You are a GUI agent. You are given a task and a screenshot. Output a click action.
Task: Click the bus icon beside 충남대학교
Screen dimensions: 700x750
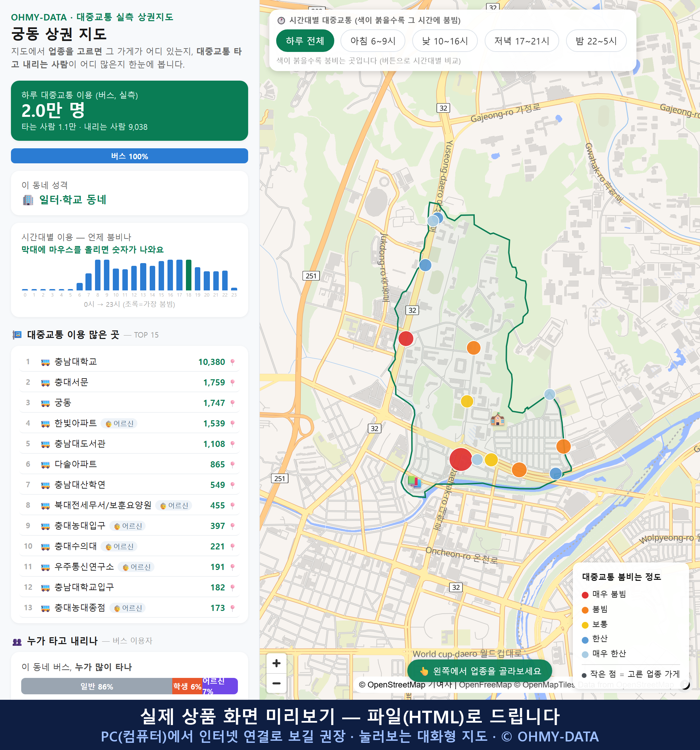pos(45,362)
